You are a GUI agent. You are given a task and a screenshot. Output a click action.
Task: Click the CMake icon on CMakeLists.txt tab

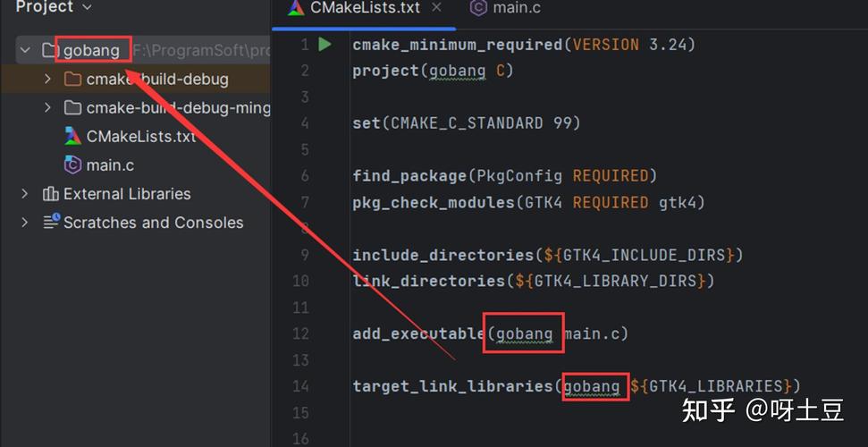296,8
